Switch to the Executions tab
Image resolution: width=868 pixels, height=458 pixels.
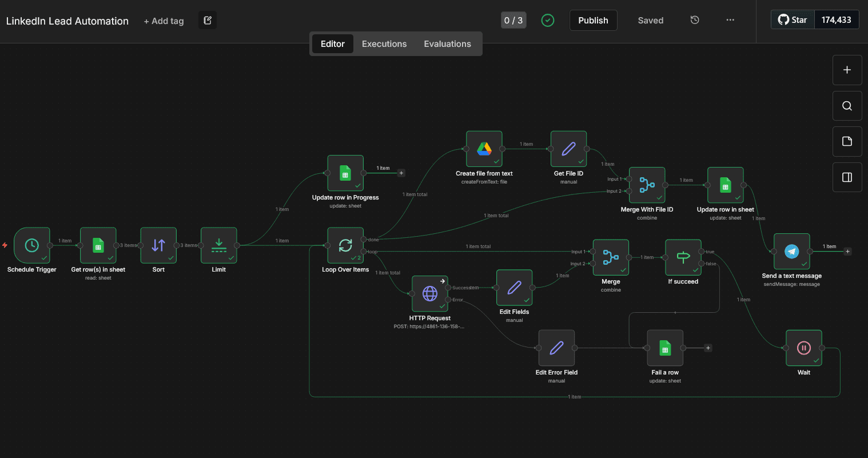(x=384, y=44)
